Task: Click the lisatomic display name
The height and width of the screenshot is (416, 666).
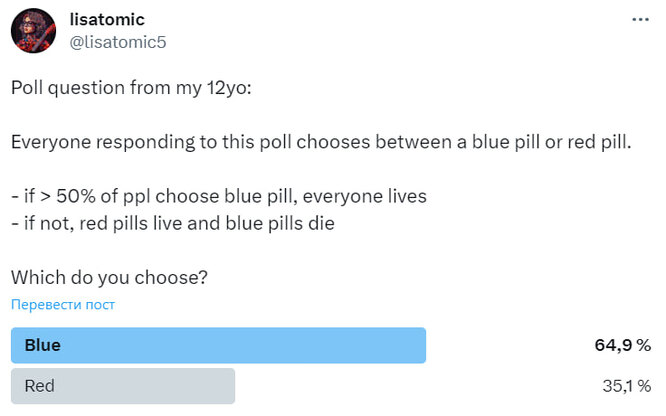Action: pos(107,20)
